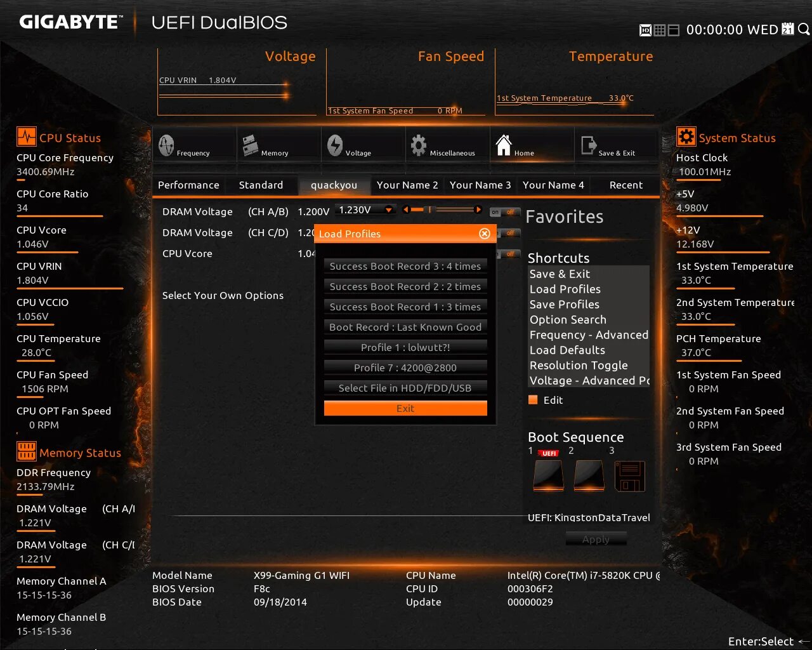Click slider right arrow for DRAM Voltage
Viewport: 812px width, 650px height.
(478, 209)
